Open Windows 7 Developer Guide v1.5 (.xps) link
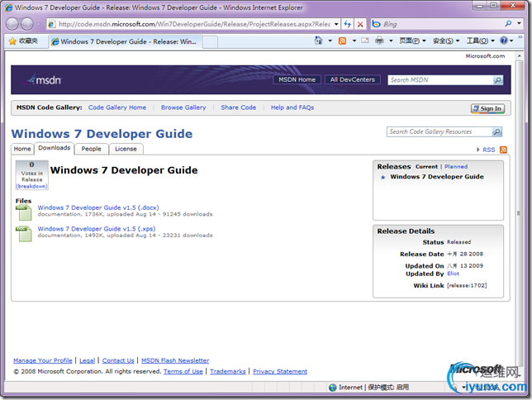 (97, 229)
